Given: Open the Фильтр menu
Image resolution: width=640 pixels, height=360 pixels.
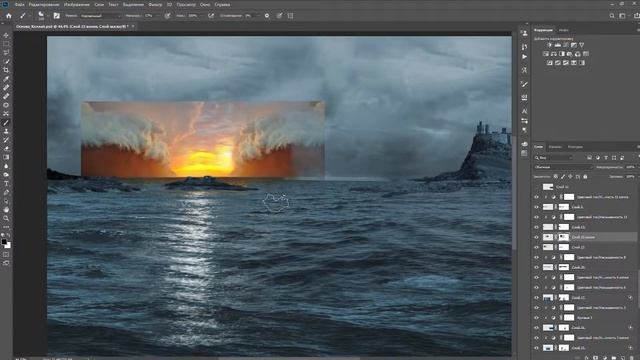Looking at the screenshot, I should click(155, 4).
